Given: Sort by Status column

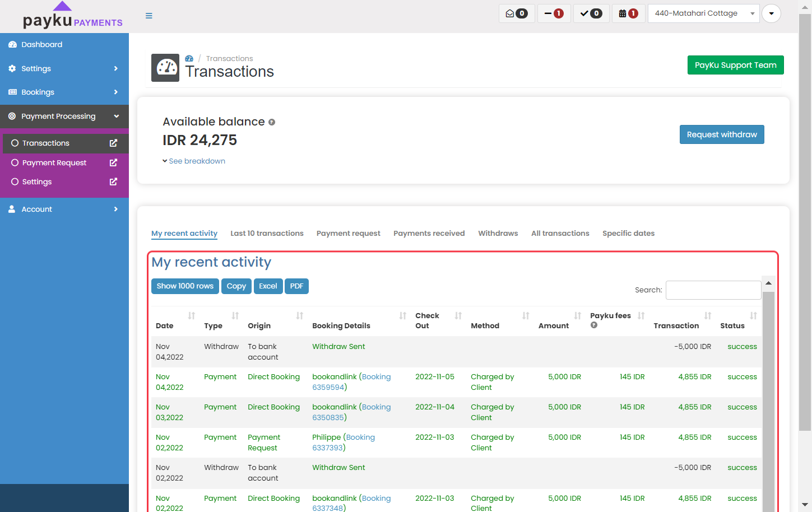Looking at the screenshot, I should pos(739,321).
